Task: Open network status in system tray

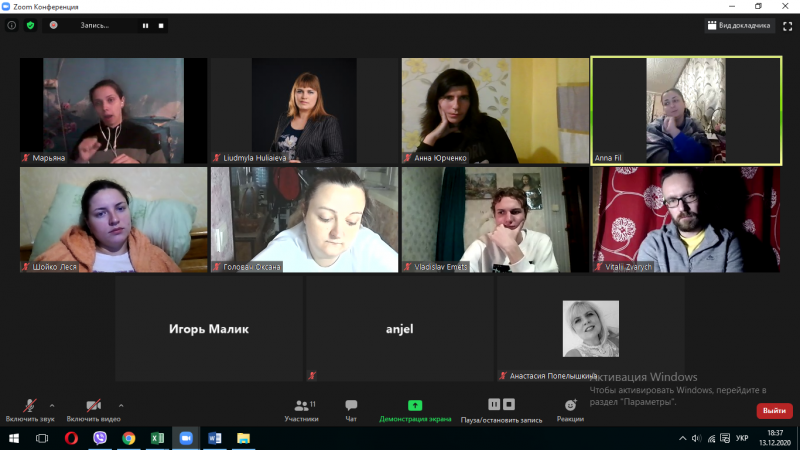Action: pos(711,438)
